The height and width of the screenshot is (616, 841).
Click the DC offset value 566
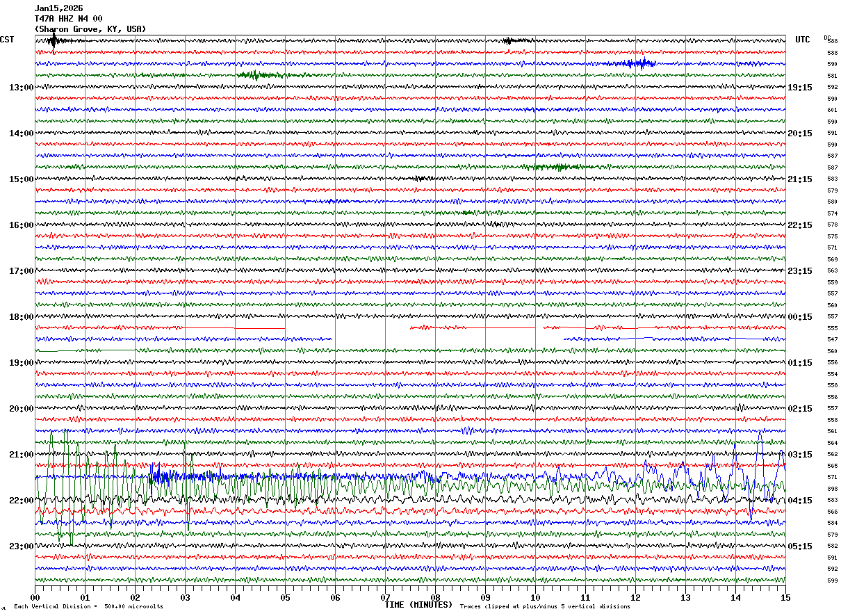[832, 512]
